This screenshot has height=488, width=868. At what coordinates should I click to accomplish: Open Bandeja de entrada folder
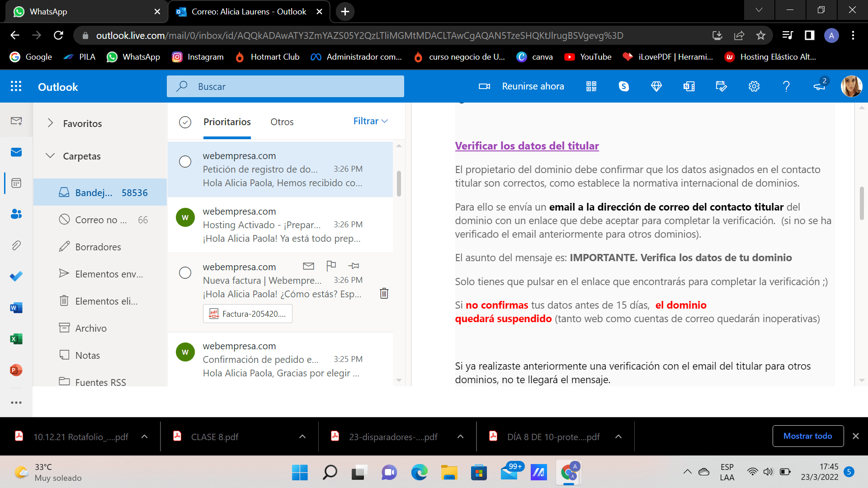100,192
